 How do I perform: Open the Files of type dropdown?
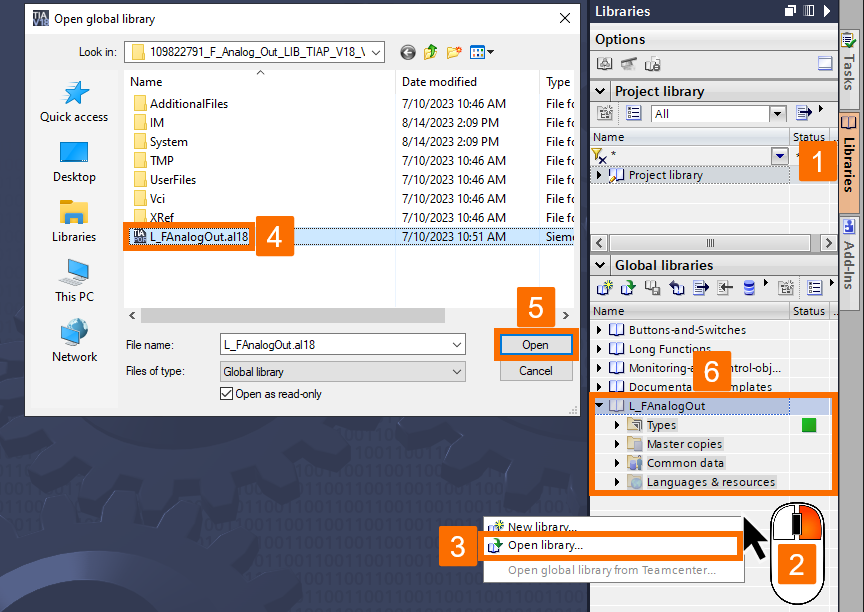tap(455, 371)
